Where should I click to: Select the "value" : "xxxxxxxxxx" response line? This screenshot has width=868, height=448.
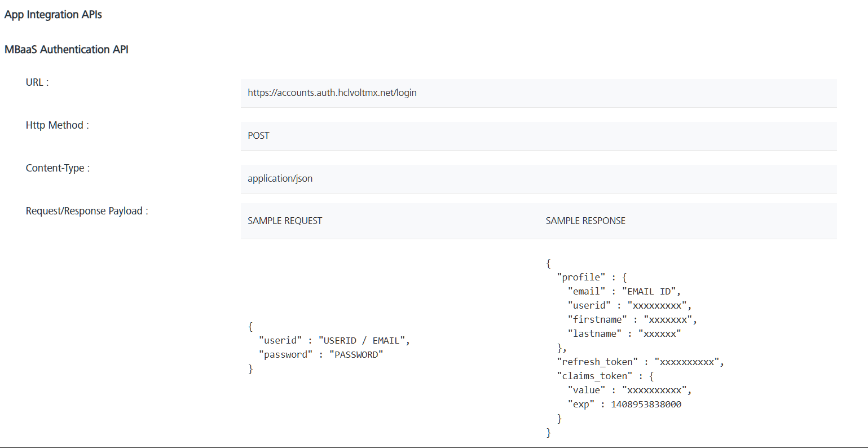tap(629, 390)
